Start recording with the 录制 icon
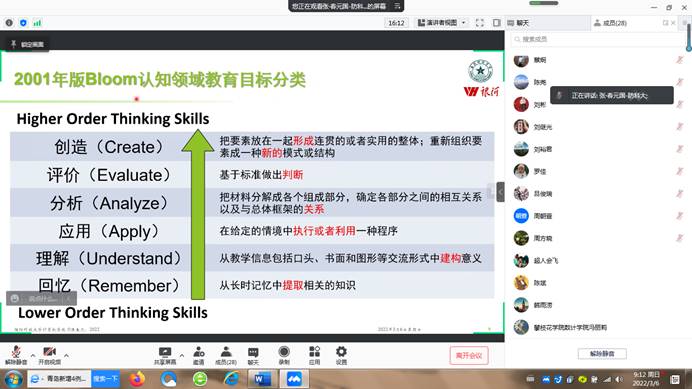Screen dimensions: 692x389 coord(284,355)
